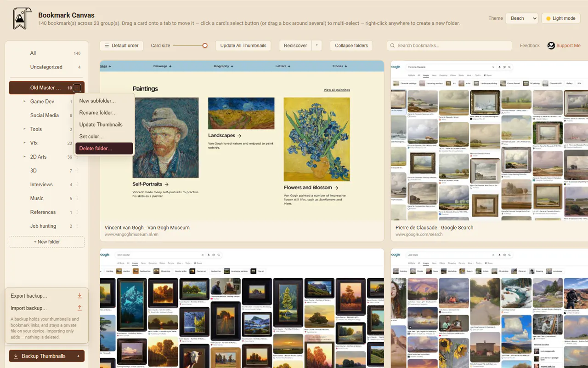The image size is (588, 368).
Task: Open the Old Master folder options menu
Action: coord(77,88)
